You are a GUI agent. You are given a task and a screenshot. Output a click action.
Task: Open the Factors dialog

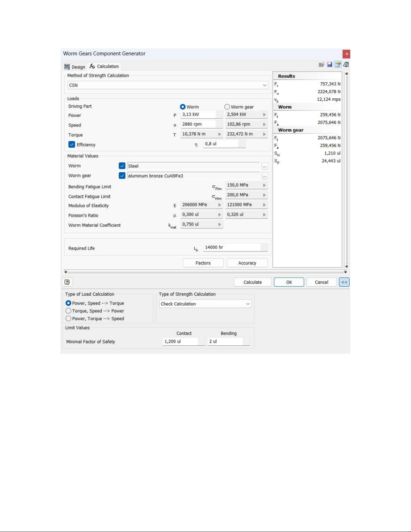(x=203, y=263)
